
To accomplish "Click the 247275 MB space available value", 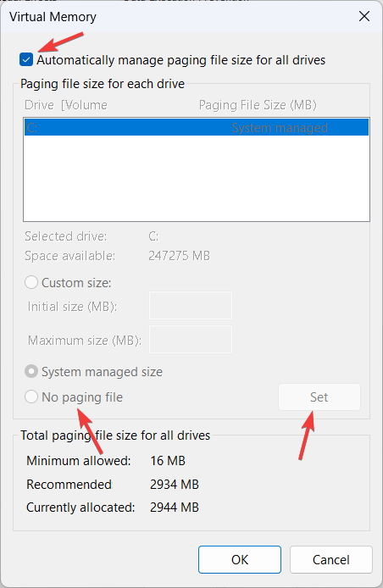I will pos(179,256).
